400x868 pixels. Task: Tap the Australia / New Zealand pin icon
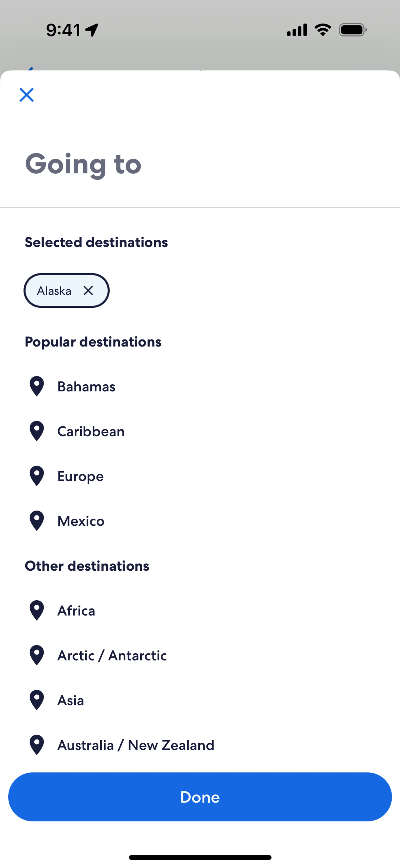(x=37, y=745)
